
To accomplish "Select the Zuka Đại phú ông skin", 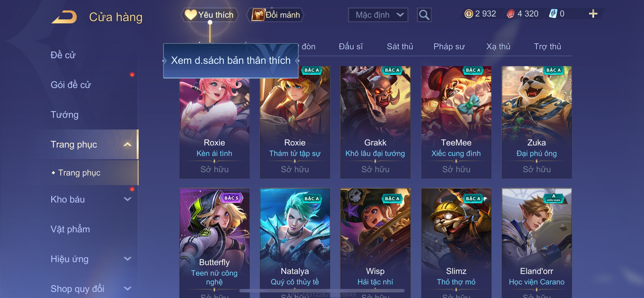I will click(x=536, y=122).
